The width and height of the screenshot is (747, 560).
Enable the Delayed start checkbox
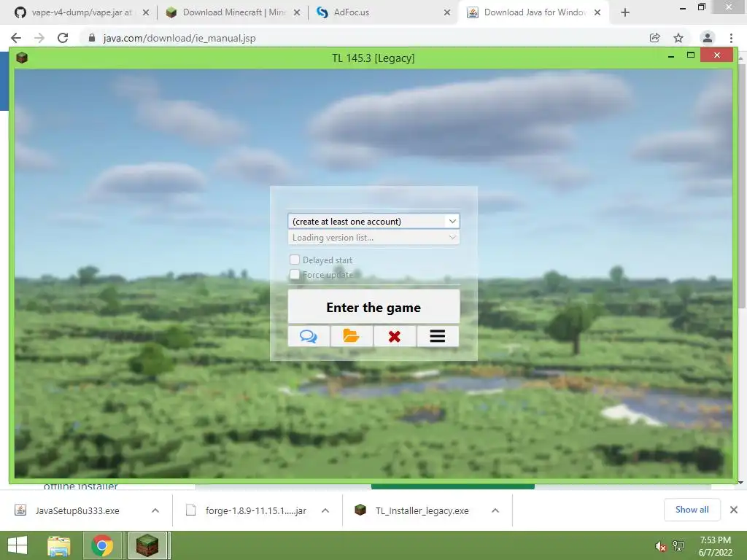[295, 260]
